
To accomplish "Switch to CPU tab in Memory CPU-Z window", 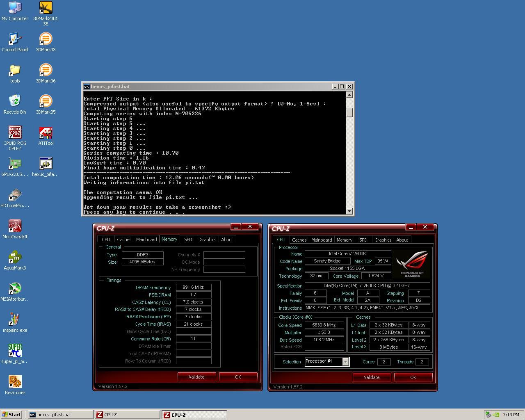I will [x=106, y=240].
